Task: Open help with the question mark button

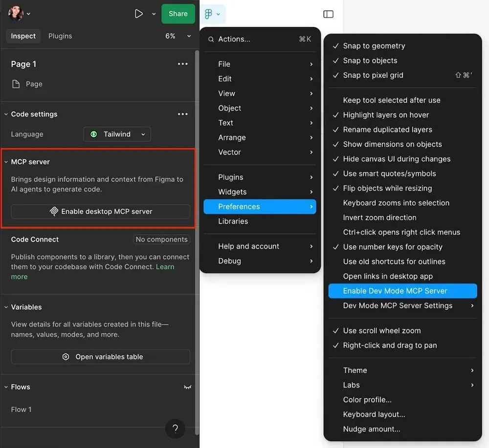Action: [175, 428]
